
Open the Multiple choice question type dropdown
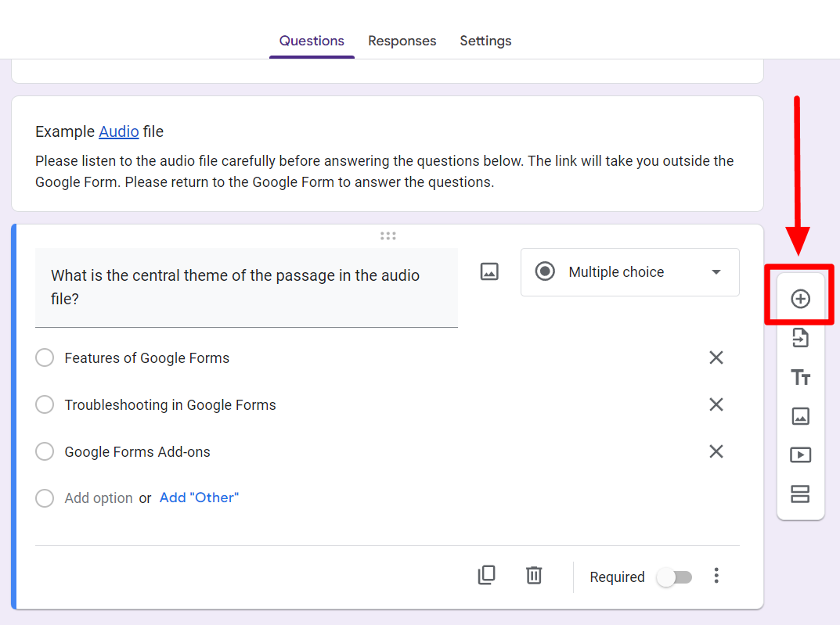pos(629,271)
